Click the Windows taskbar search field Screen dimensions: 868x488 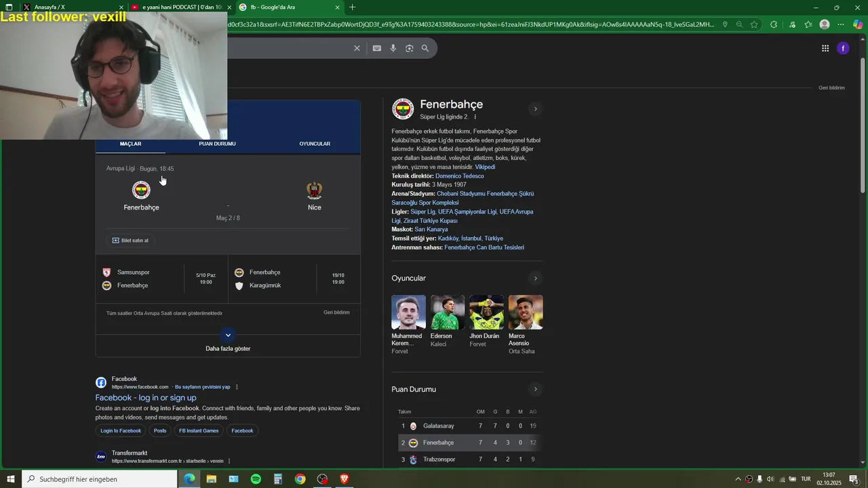(99, 479)
